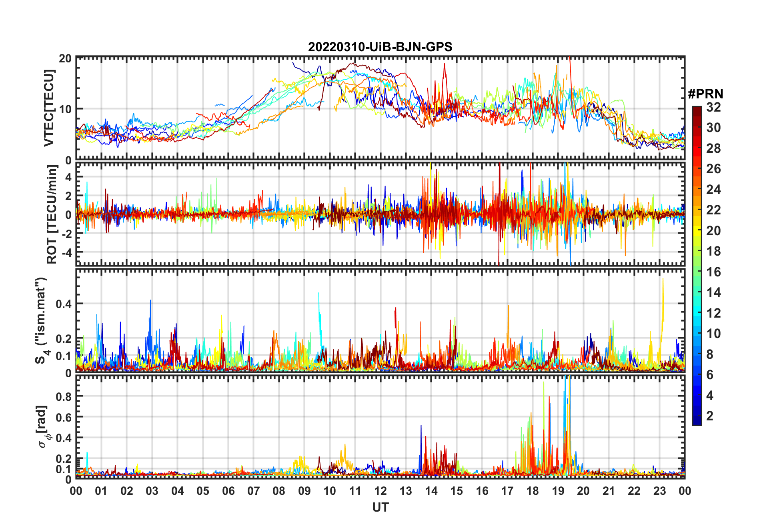The height and width of the screenshot is (532, 761).
Task: Click the S4 ("ism.mat") axis label
Action: (x=42, y=321)
